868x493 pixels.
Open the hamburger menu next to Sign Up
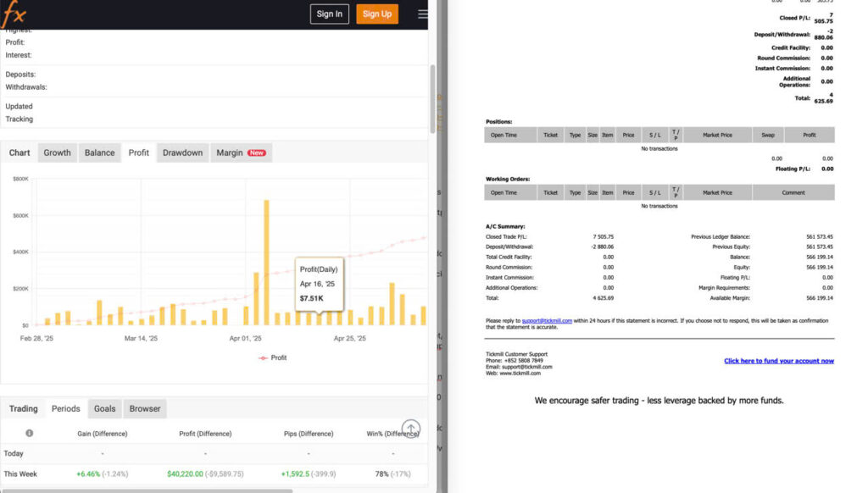(x=422, y=14)
